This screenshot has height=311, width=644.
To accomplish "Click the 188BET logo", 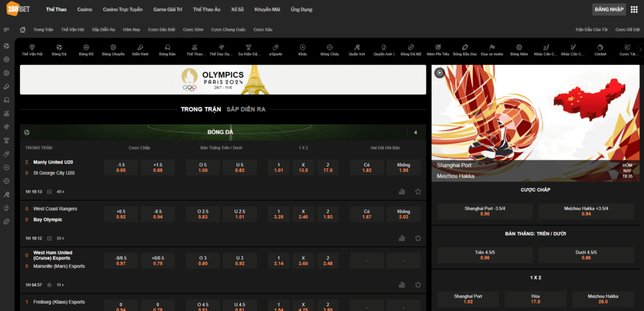I will (18, 9).
